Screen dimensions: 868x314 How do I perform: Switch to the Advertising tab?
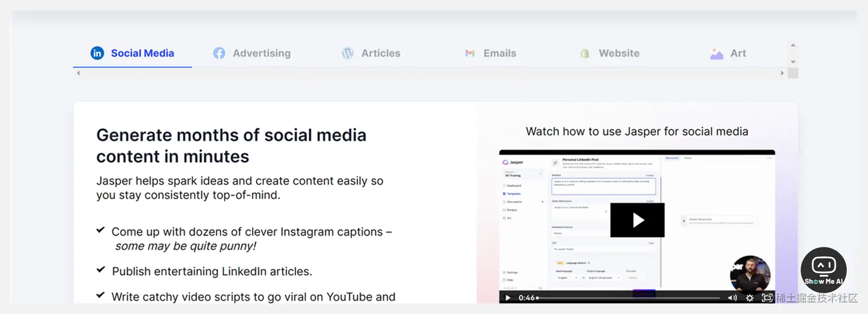pos(251,53)
